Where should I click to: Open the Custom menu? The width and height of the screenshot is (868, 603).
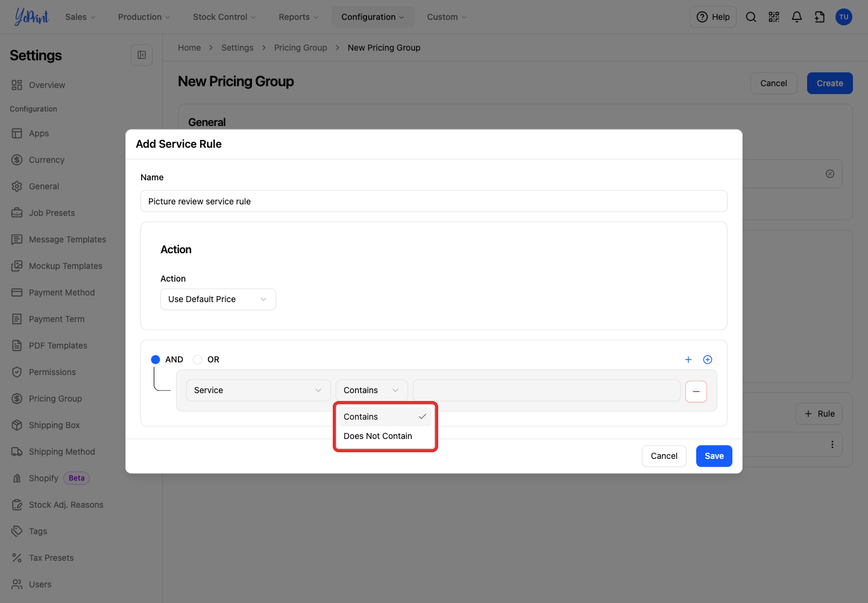point(447,17)
